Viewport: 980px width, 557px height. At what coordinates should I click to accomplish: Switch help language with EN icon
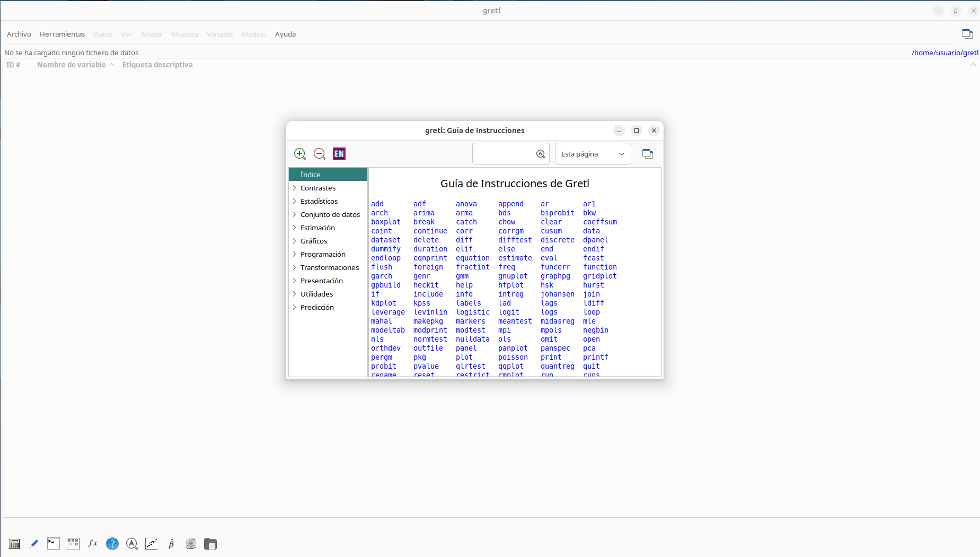pos(339,154)
